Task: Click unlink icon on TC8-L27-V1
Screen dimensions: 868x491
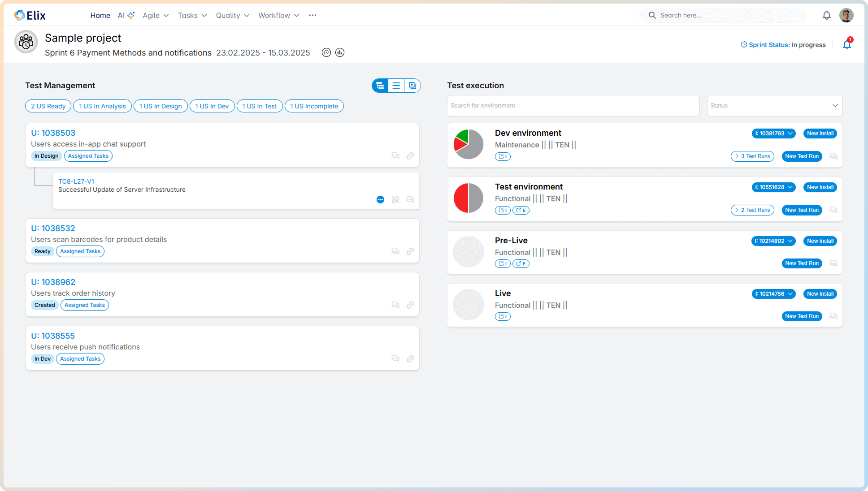Action: [x=395, y=200]
